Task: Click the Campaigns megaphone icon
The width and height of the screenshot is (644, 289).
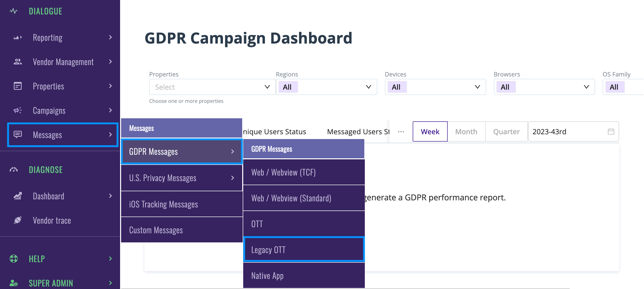Action: tap(17, 110)
